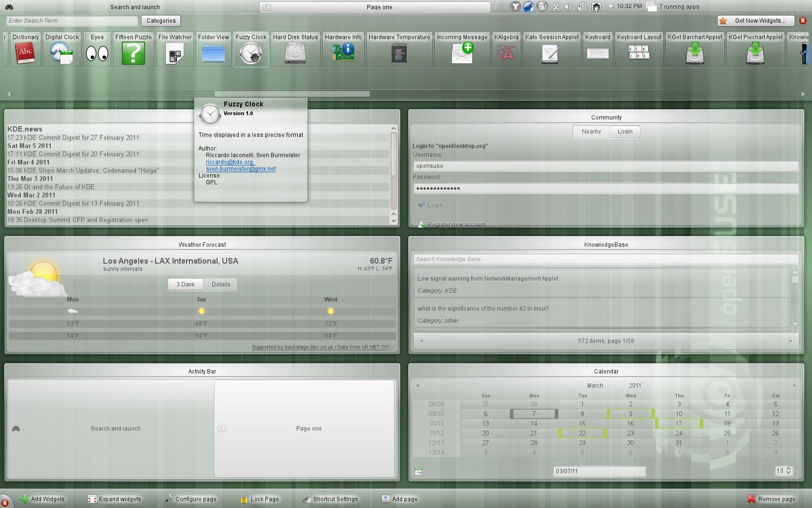The height and width of the screenshot is (508, 812).
Task: Click the Eyes widget icon
Action: tap(97, 53)
